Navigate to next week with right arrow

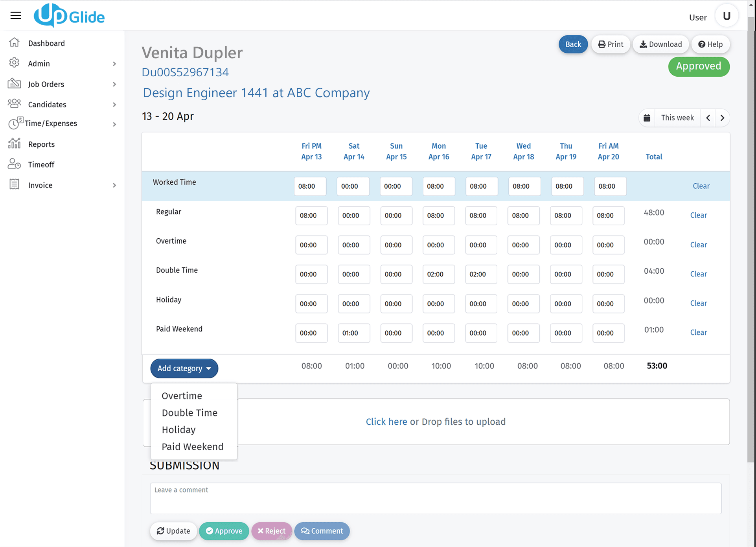pos(723,118)
